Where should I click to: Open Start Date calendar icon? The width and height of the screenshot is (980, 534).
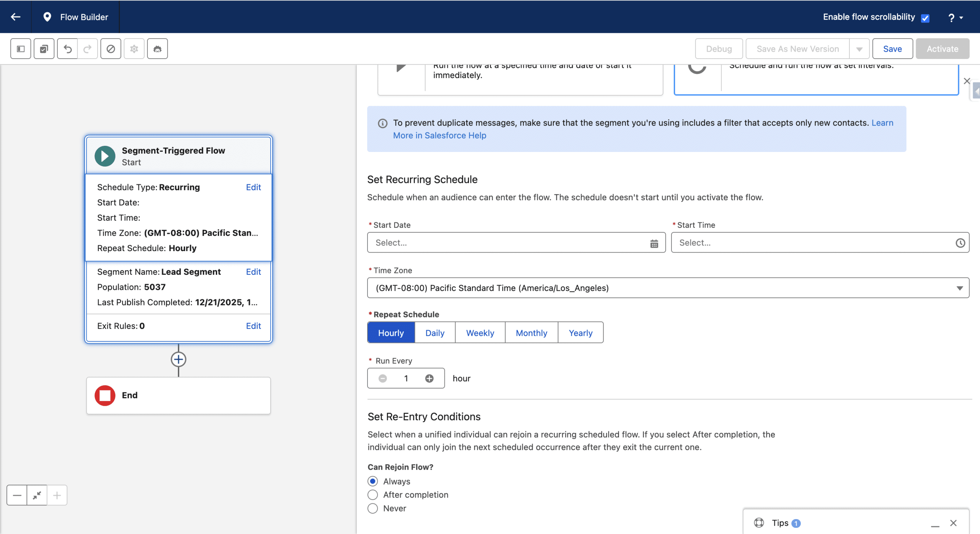click(654, 243)
